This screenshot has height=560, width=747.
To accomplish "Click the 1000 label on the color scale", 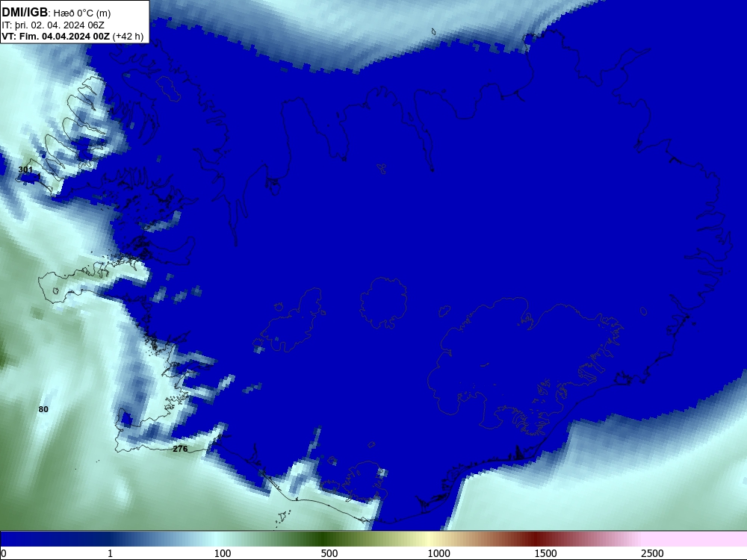I will (438, 553).
